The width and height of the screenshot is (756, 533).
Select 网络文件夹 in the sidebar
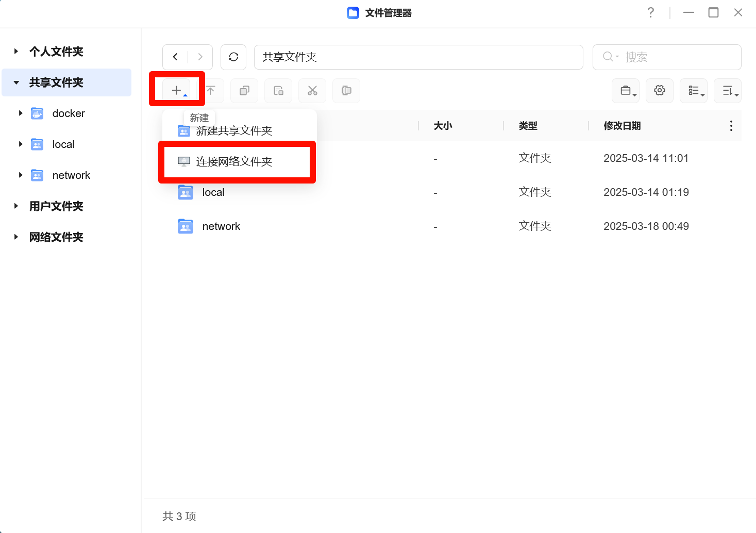pyautogui.click(x=56, y=237)
